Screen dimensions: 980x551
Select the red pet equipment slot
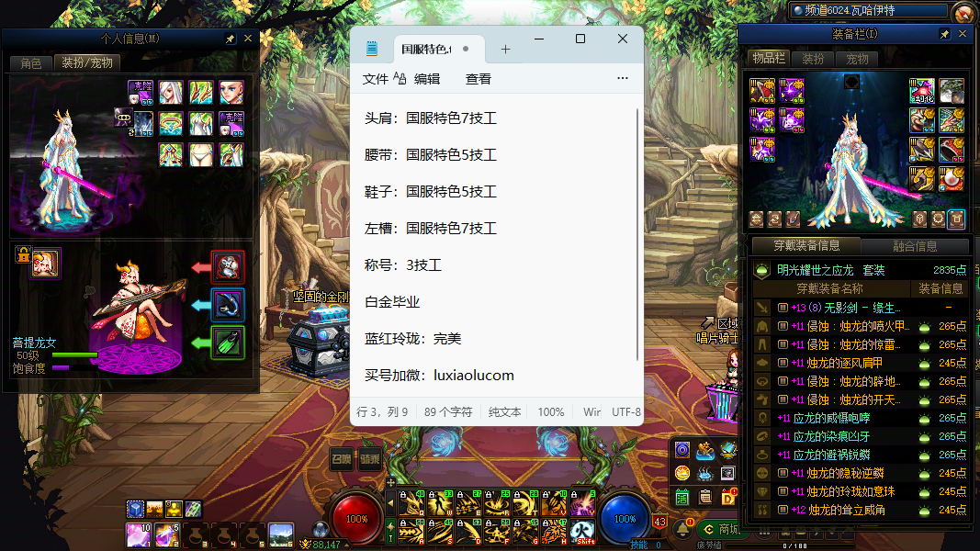pyautogui.click(x=228, y=267)
